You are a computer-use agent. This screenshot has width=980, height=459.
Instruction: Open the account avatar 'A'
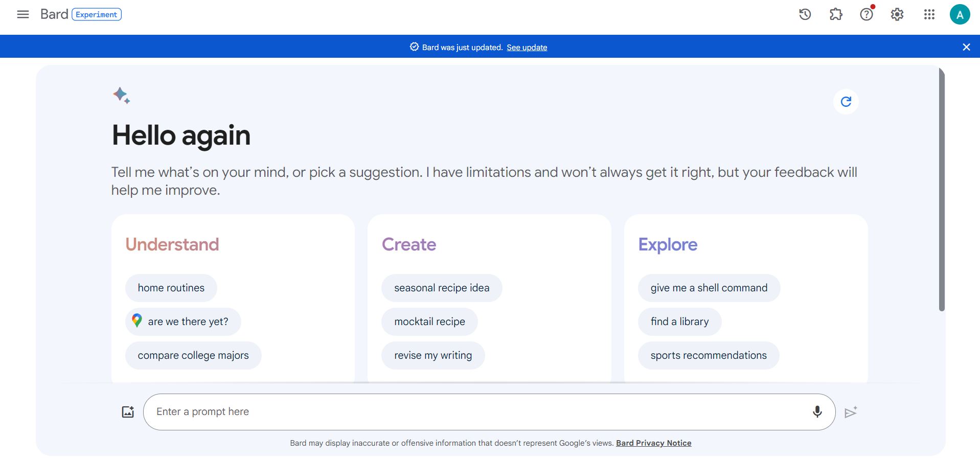[960, 14]
